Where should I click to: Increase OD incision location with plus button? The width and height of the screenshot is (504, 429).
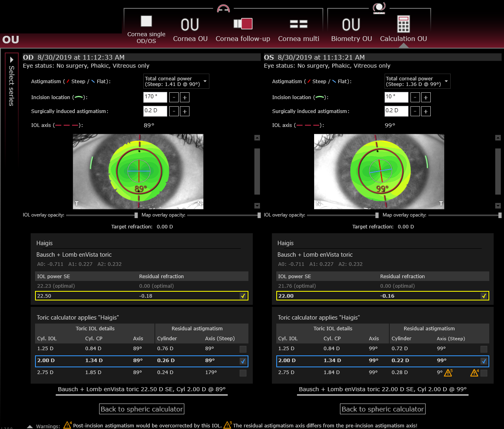point(185,97)
